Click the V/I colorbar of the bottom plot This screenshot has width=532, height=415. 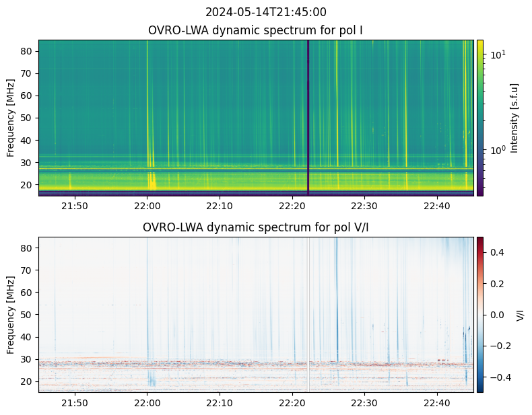[479, 315]
